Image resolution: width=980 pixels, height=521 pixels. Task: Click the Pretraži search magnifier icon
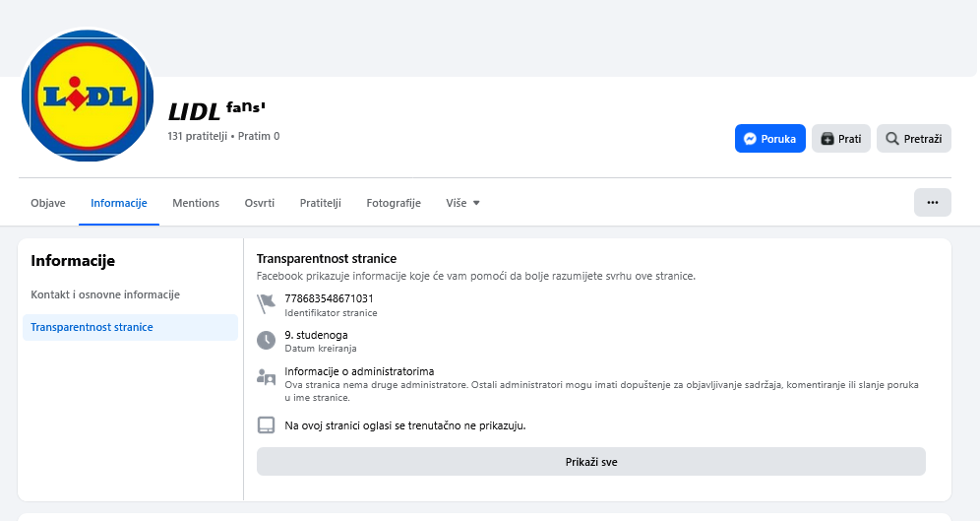[x=891, y=139]
